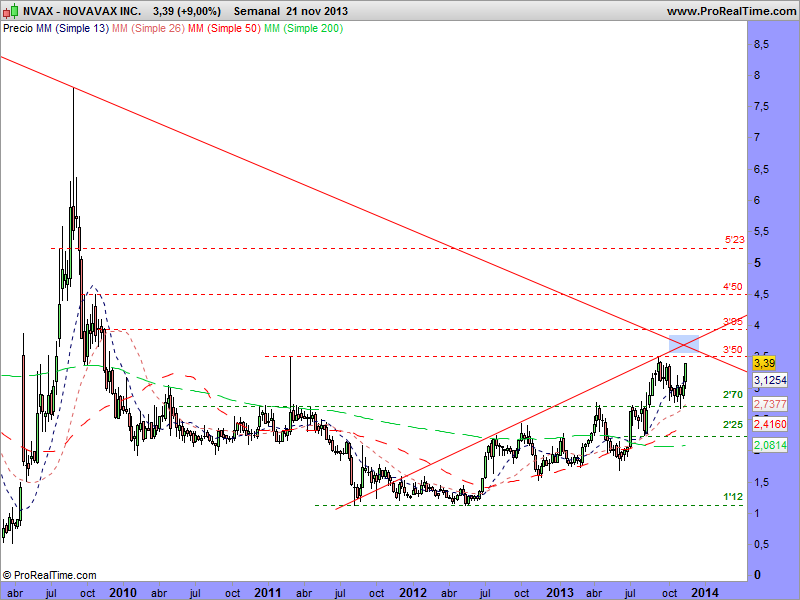This screenshot has height=600, width=800.
Task: Click the 3'50 resistance level label
Action: 733,349
